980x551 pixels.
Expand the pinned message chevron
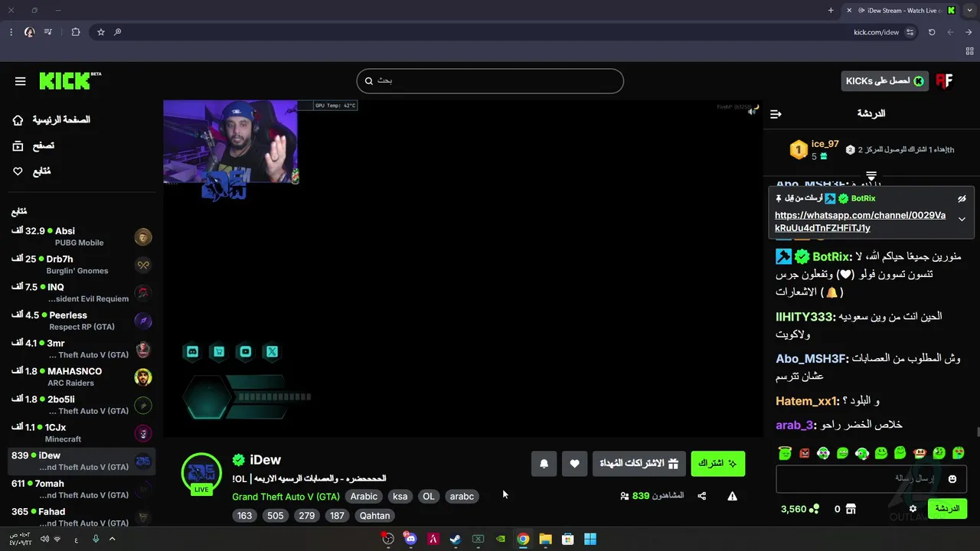(x=962, y=220)
